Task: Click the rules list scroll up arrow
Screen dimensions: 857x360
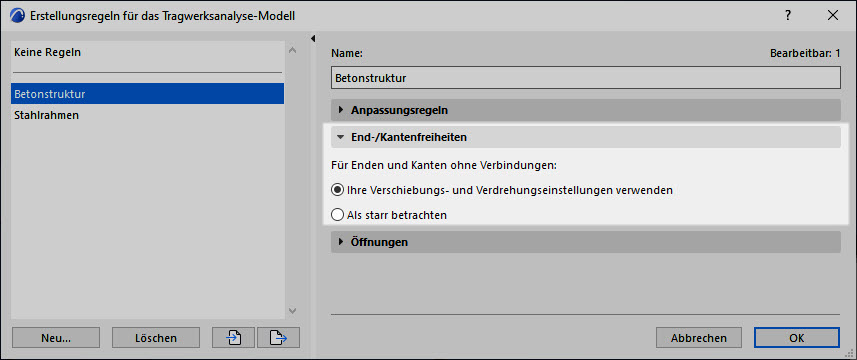Action: pos(292,50)
